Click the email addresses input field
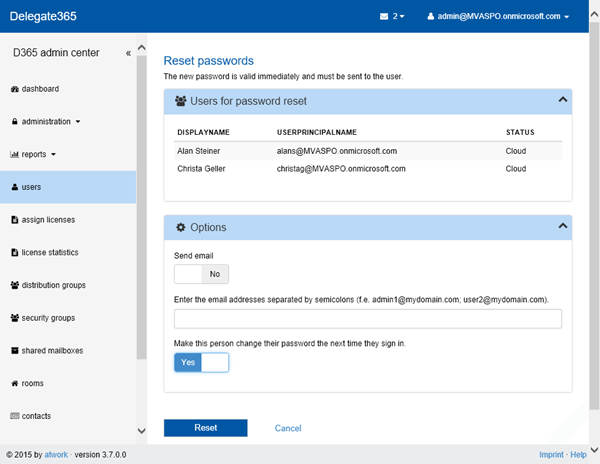The height and width of the screenshot is (464, 600). [x=367, y=319]
